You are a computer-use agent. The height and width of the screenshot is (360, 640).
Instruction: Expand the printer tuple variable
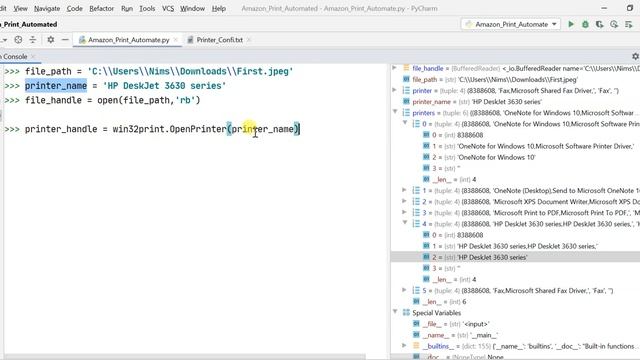point(395,90)
